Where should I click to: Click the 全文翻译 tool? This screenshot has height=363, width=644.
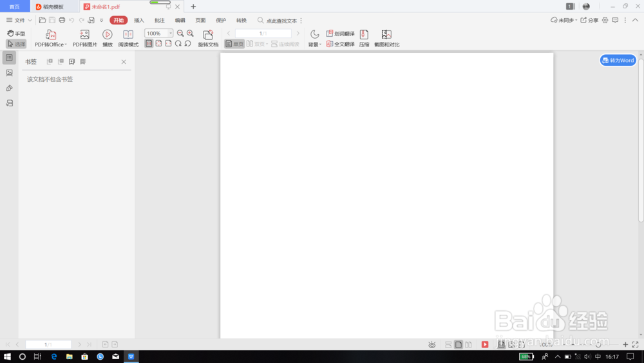pyautogui.click(x=340, y=44)
